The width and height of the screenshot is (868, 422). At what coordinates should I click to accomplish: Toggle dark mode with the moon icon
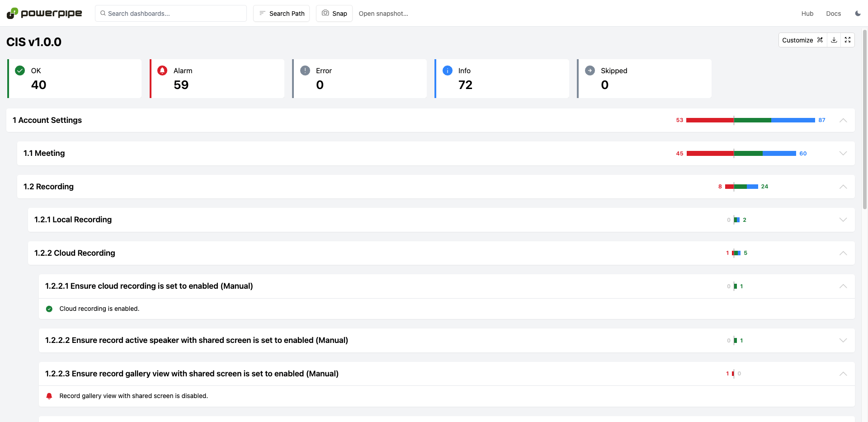tap(858, 13)
